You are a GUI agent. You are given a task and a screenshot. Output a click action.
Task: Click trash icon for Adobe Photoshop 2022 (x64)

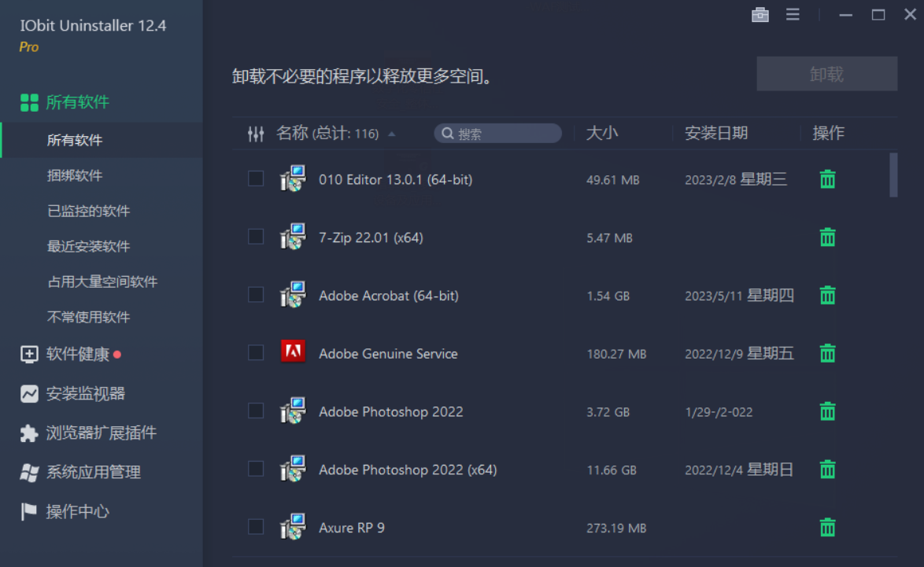pyautogui.click(x=827, y=469)
